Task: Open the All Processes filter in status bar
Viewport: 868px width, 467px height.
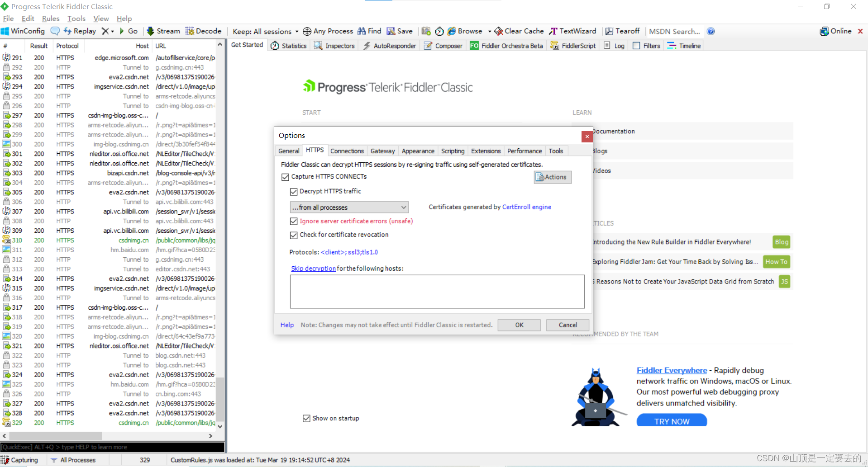Action: [73, 460]
